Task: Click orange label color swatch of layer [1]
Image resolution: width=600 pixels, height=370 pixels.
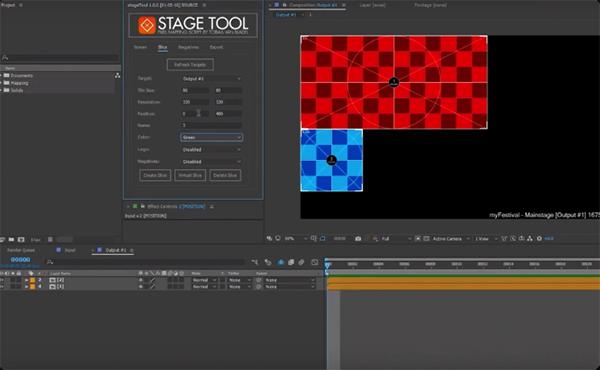Action: point(33,287)
